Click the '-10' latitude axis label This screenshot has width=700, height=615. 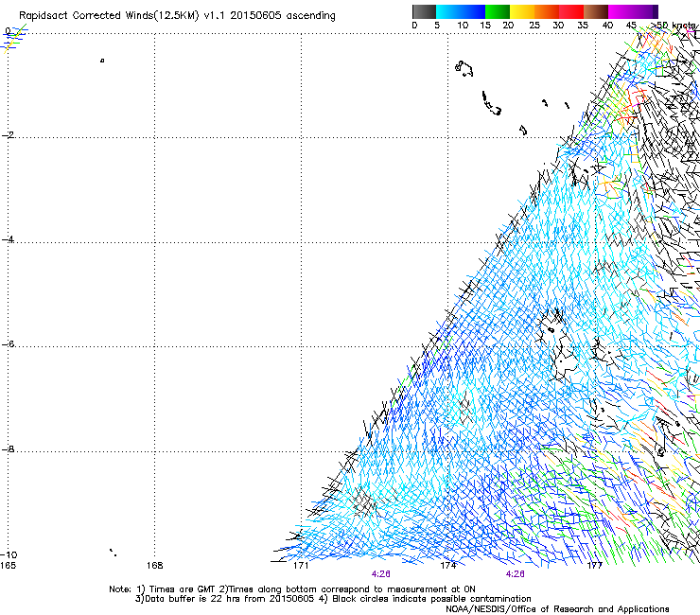coord(9,554)
